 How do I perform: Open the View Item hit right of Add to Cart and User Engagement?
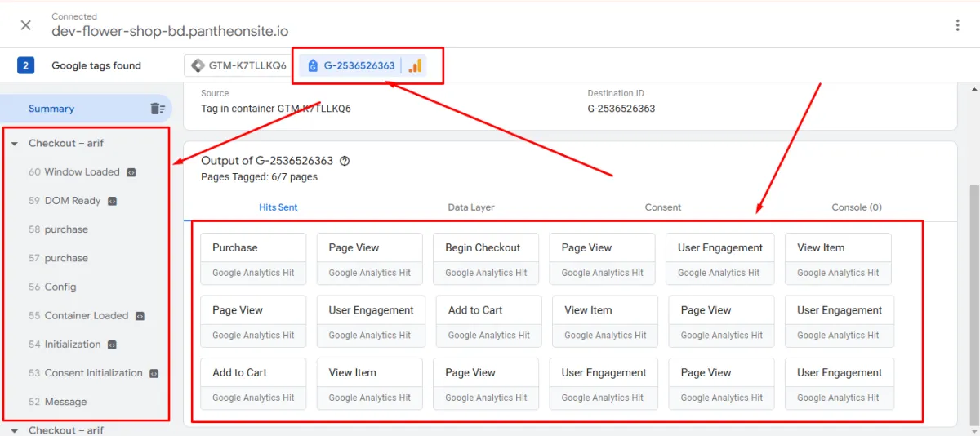point(605,321)
